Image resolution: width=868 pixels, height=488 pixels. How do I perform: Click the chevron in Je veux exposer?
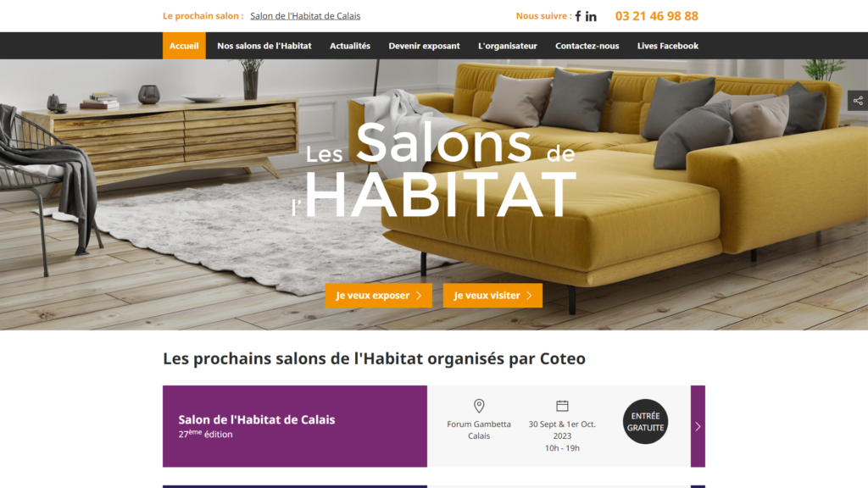(419, 296)
